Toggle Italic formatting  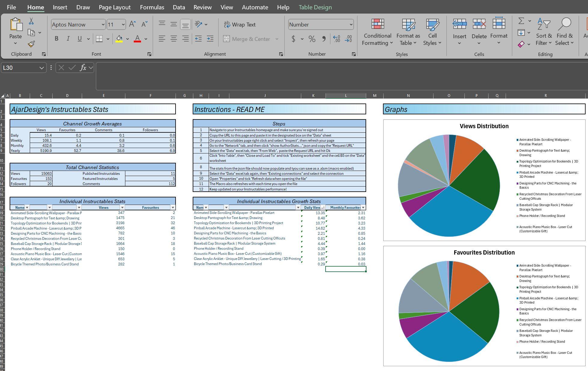tap(68, 39)
